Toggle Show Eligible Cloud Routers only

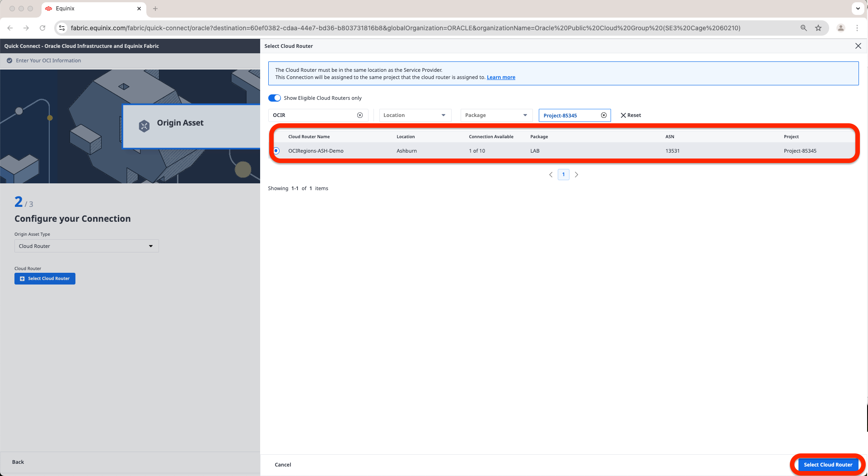click(x=275, y=98)
